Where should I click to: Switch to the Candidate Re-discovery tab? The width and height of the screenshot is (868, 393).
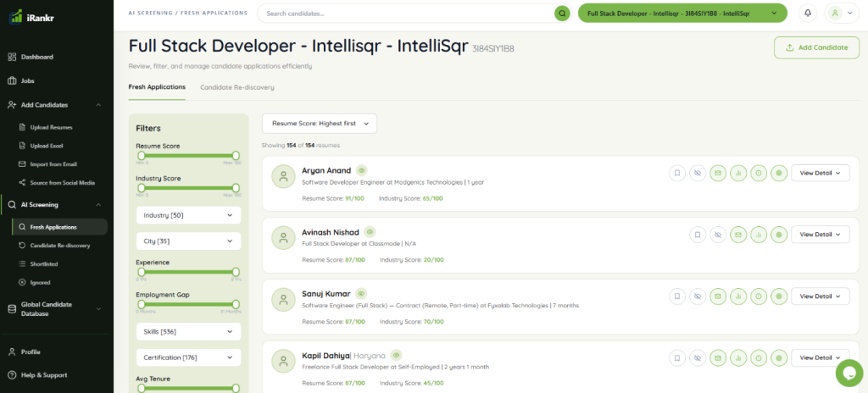tap(237, 87)
